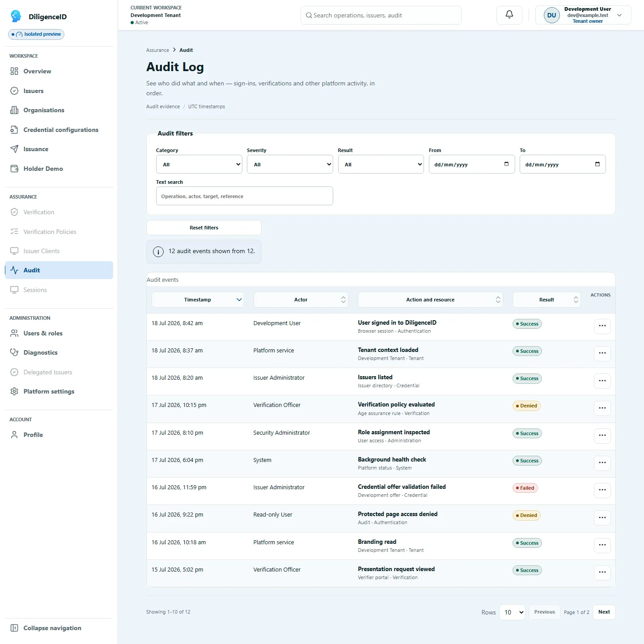Open the Result filter dropdown

coord(381,164)
